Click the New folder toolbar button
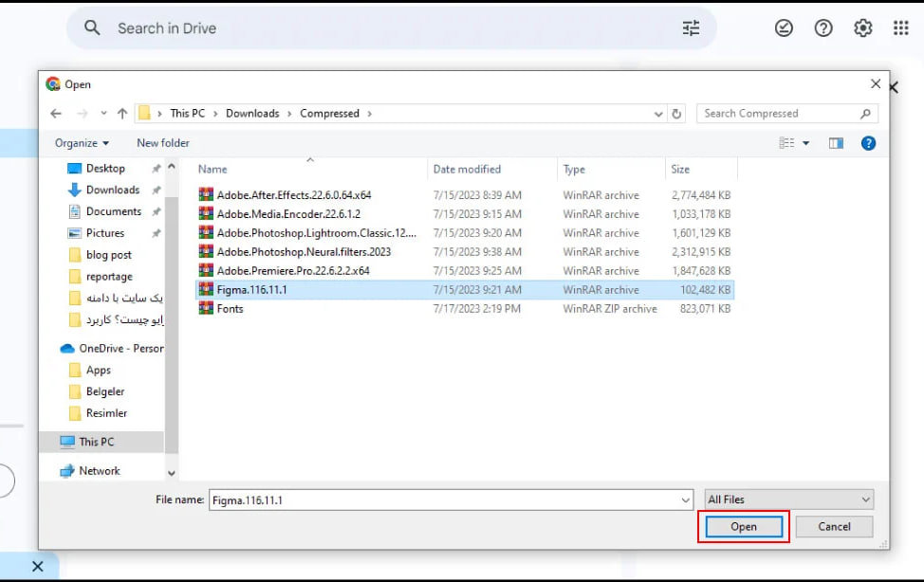Viewport: 924px width, 582px height. pos(163,143)
